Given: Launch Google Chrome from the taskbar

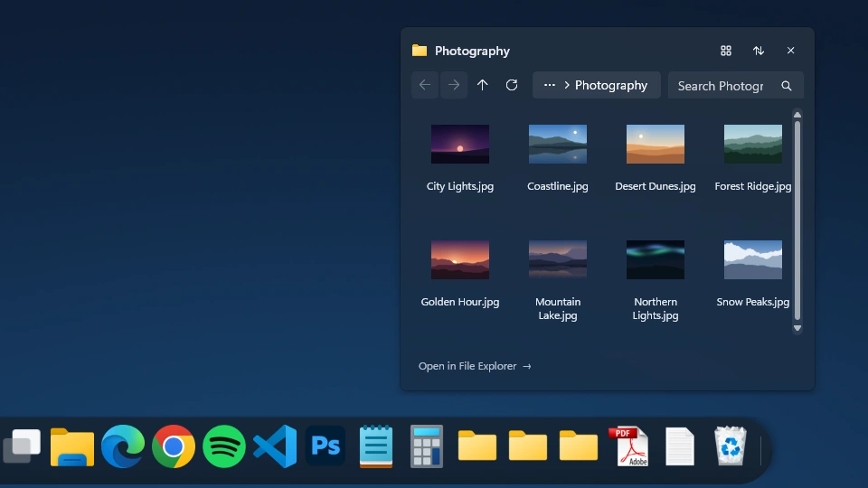Looking at the screenshot, I should pyautogui.click(x=174, y=446).
